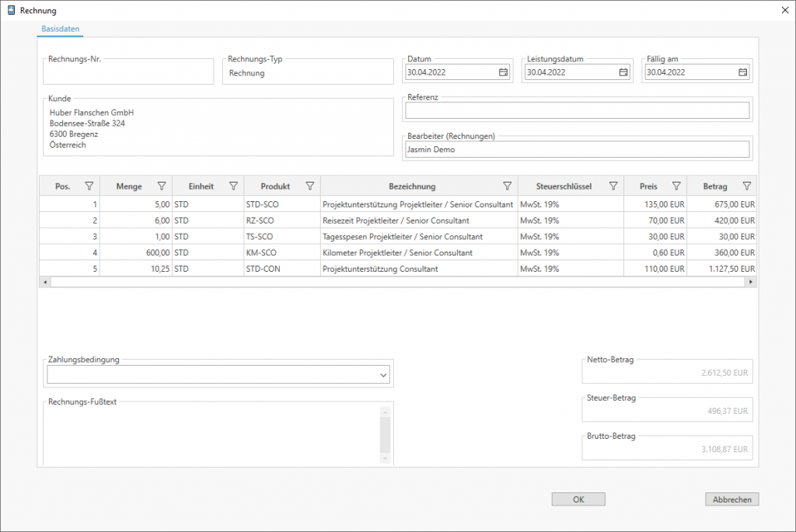
Task: Sort by the Pos. column header
Action: coord(62,186)
